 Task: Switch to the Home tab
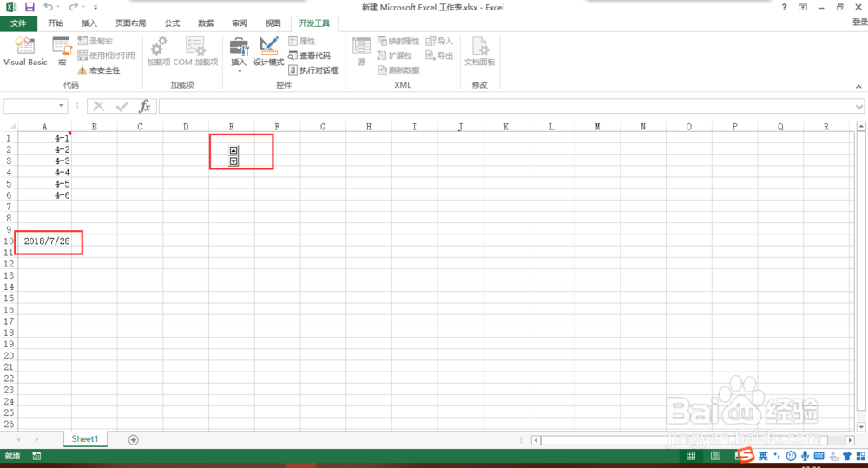click(56, 23)
